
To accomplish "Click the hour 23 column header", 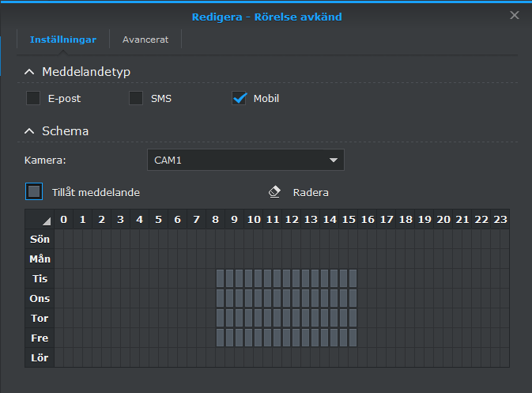I will click(x=500, y=219).
